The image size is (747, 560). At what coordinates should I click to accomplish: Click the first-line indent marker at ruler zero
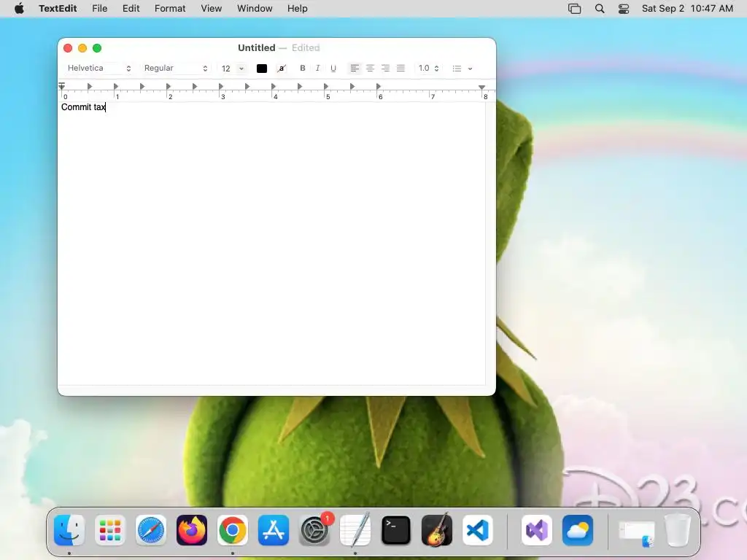click(x=61, y=85)
